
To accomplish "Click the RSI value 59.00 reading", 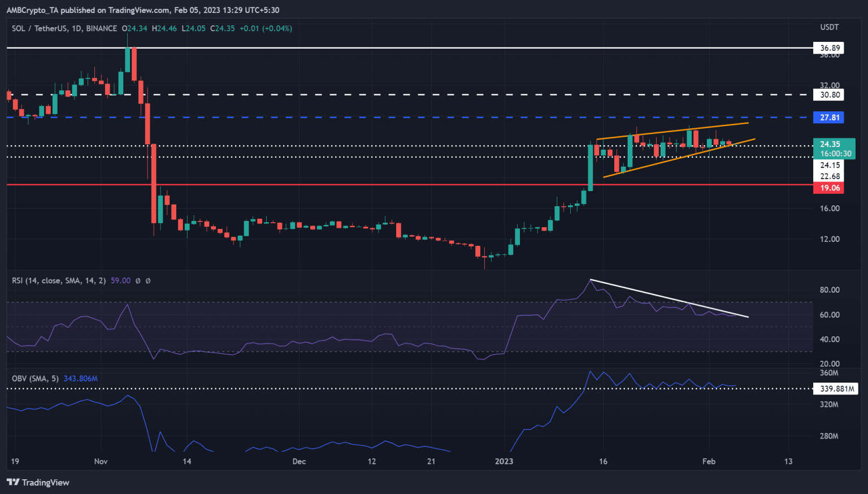I will [120, 280].
